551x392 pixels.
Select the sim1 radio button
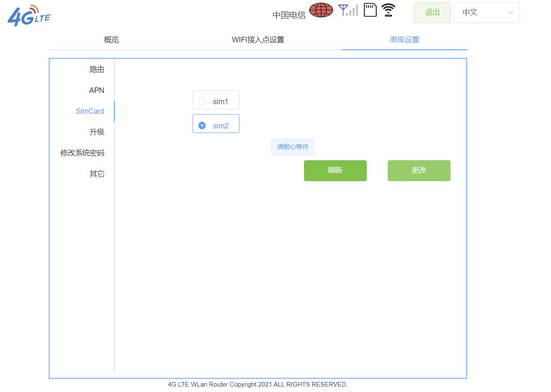click(202, 101)
